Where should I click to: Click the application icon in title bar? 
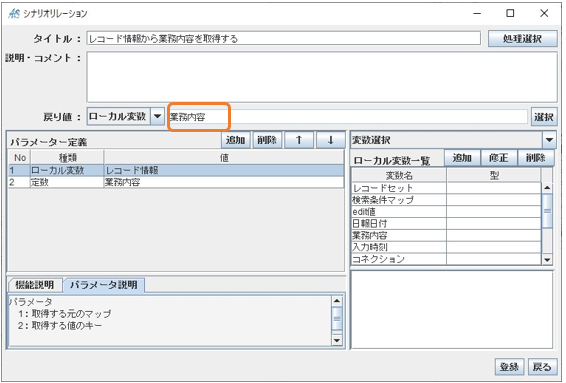14,14
